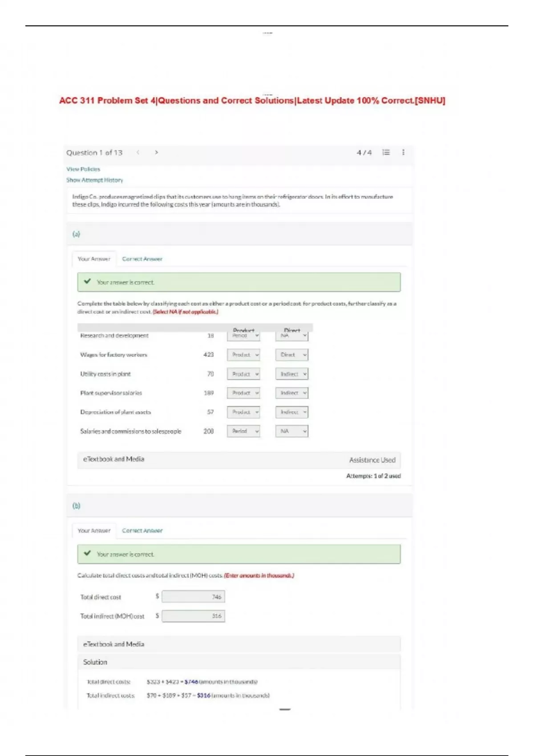Switch to Correct Answer tab in part (a)

click(x=142, y=259)
